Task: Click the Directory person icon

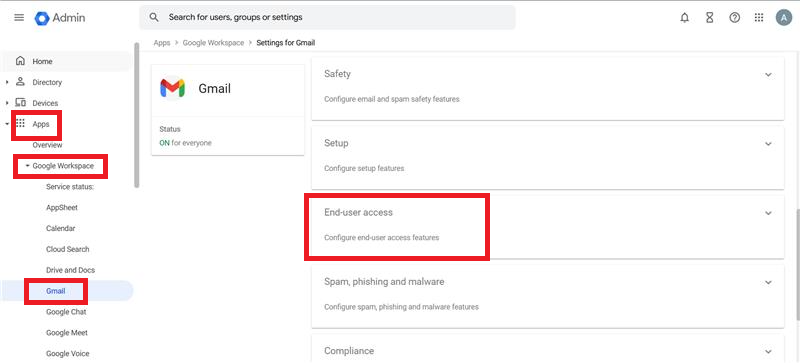Action: 20,82
